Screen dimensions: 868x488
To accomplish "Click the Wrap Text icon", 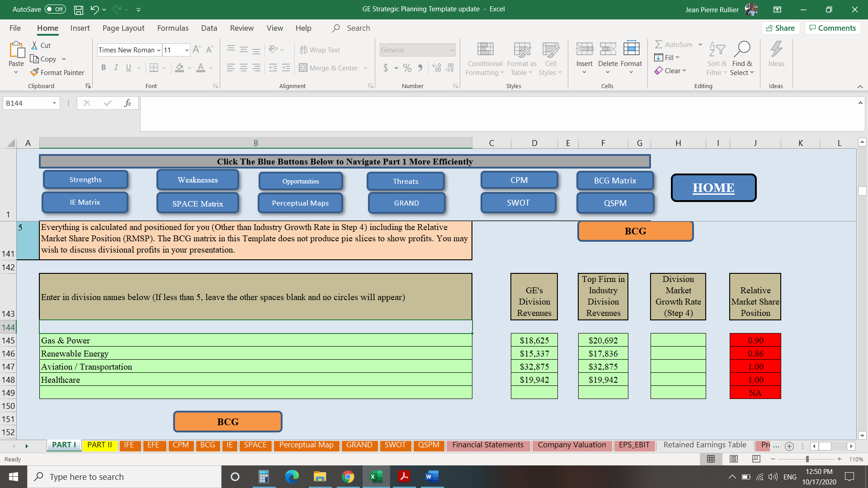I will pyautogui.click(x=303, y=50).
